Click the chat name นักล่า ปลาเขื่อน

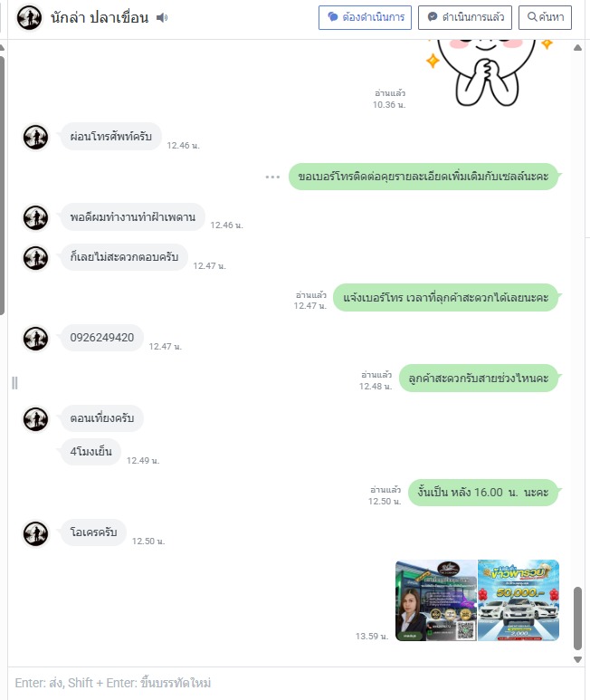click(x=100, y=17)
